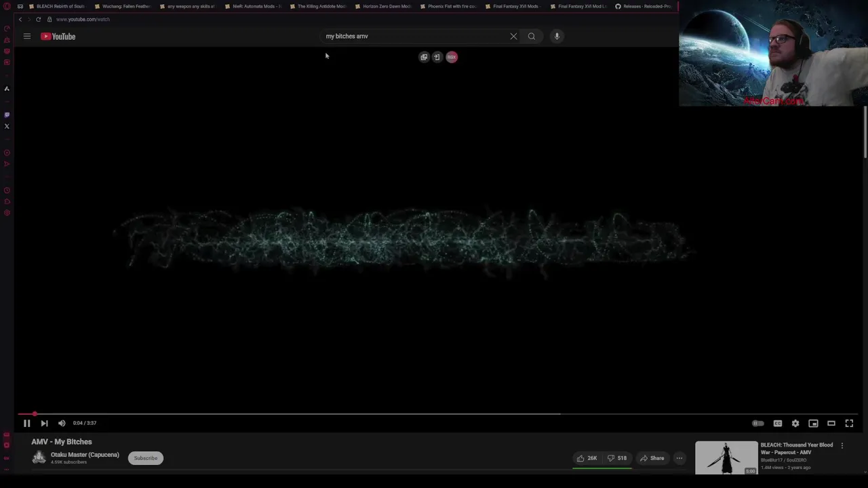Toggle the autoplay switch
Screen dimensions: 868x488
tap(758, 423)
